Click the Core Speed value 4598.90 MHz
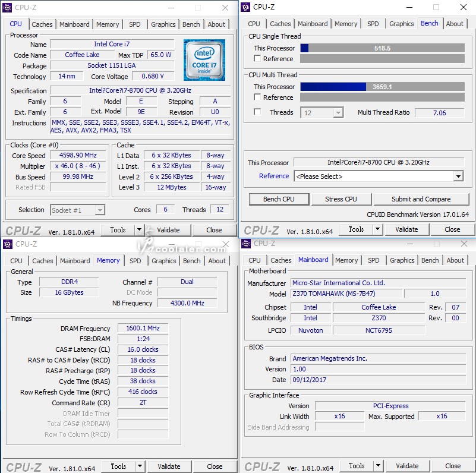Image resolution: width=476 pixels, height=473 pixels. click(78, 155)
